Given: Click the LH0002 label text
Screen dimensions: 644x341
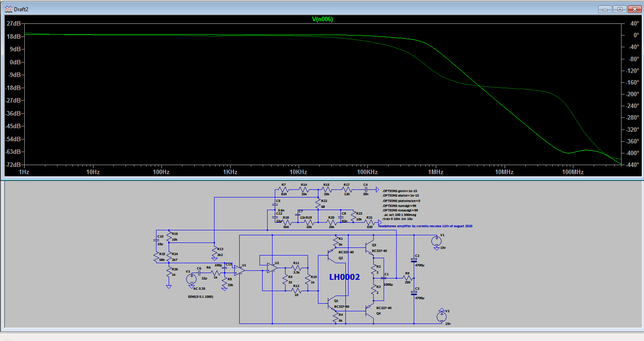Looking at the screenshot, I should (344, 277).
